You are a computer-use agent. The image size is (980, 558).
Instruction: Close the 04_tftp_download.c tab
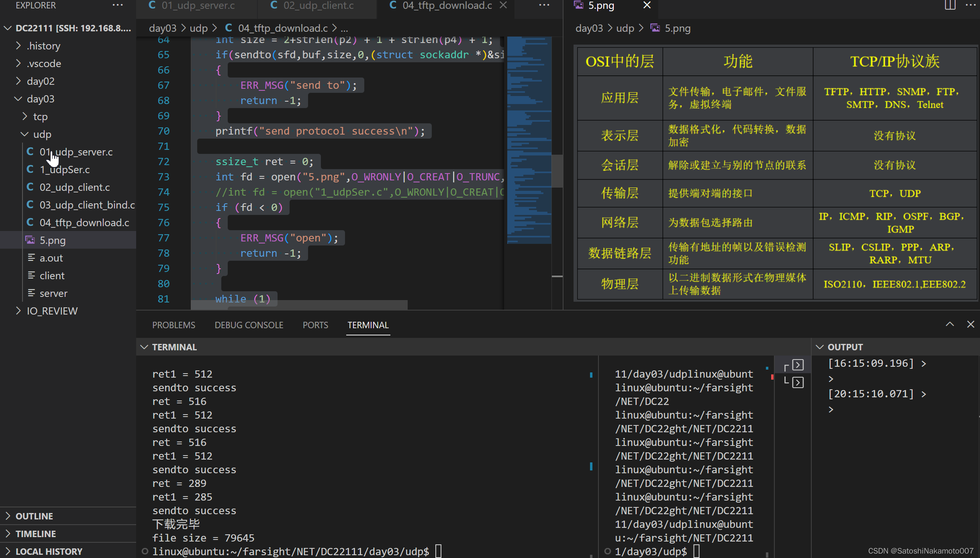503,5
